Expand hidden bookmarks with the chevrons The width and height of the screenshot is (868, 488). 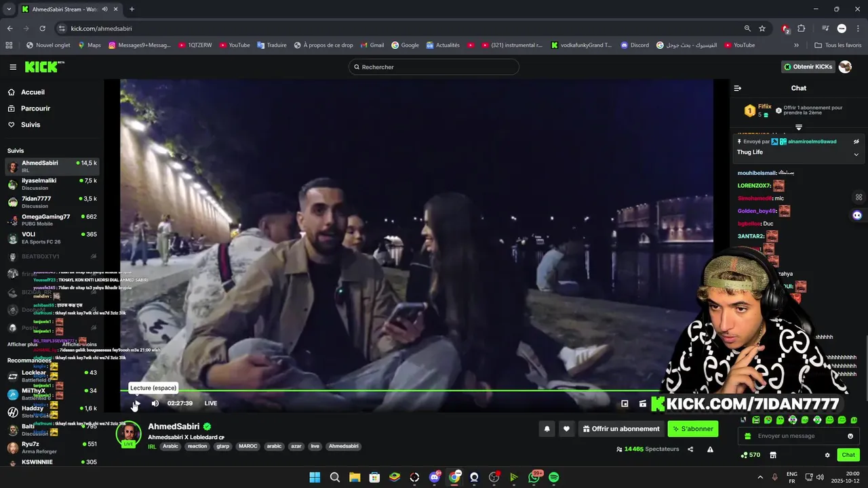coord(797,45)
